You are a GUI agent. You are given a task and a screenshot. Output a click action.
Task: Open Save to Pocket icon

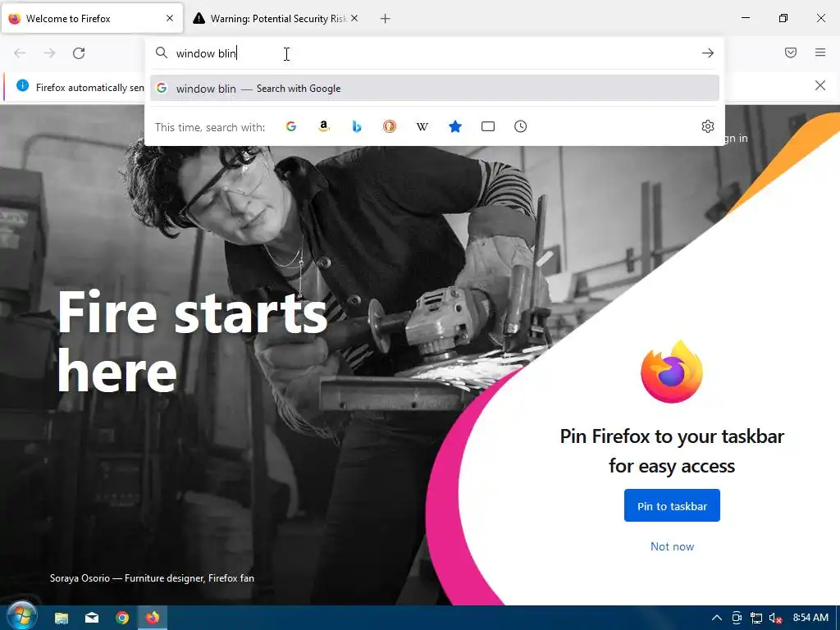791,52
